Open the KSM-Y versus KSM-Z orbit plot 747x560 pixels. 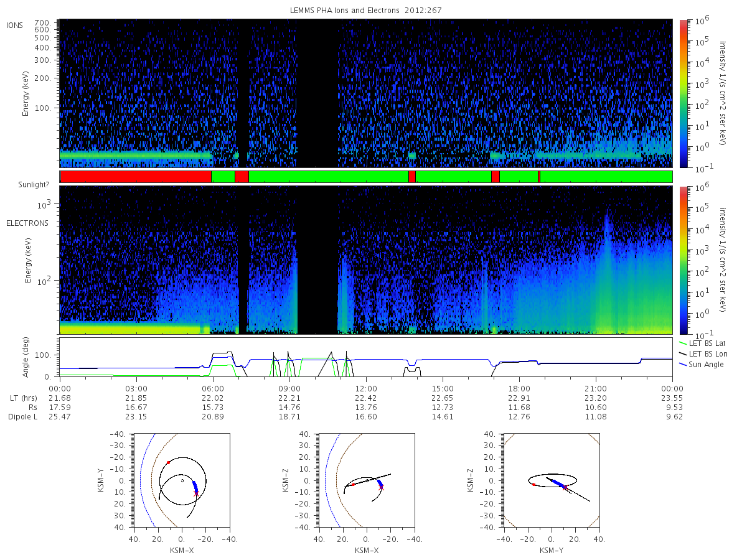[x=552, y=480]
